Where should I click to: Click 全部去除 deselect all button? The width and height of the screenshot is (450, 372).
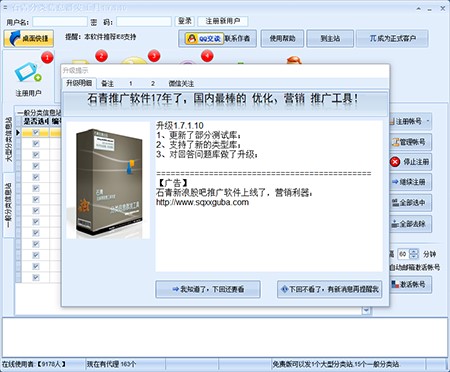[411, 224]
